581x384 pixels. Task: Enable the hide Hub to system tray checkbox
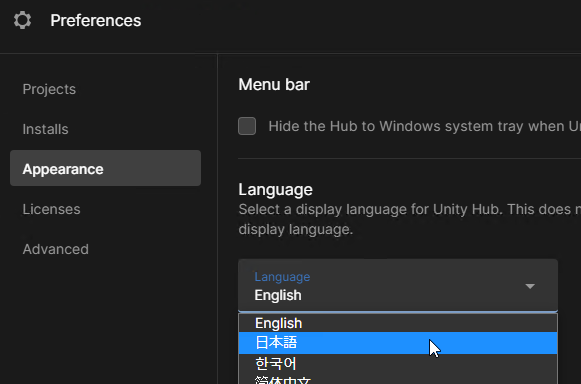click(x=247, y=126)
